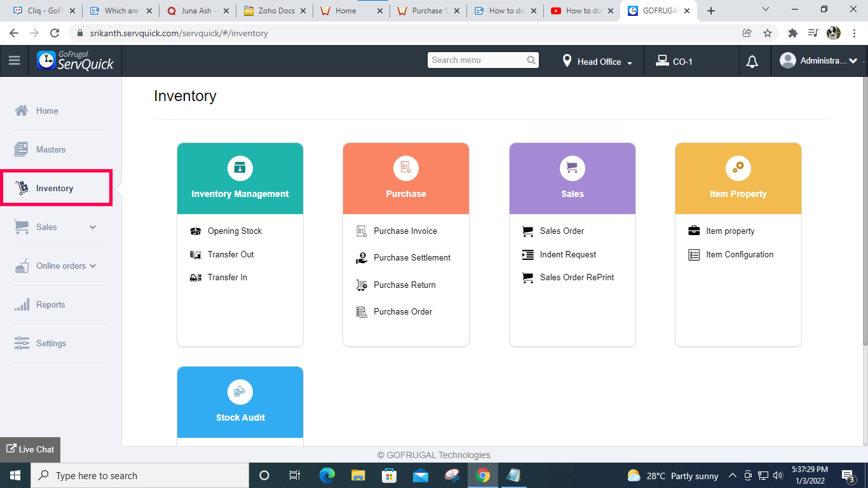This screenshot has height=488, width=868.
Task: Open the Indent Request link
Action: tap(568, 255)
